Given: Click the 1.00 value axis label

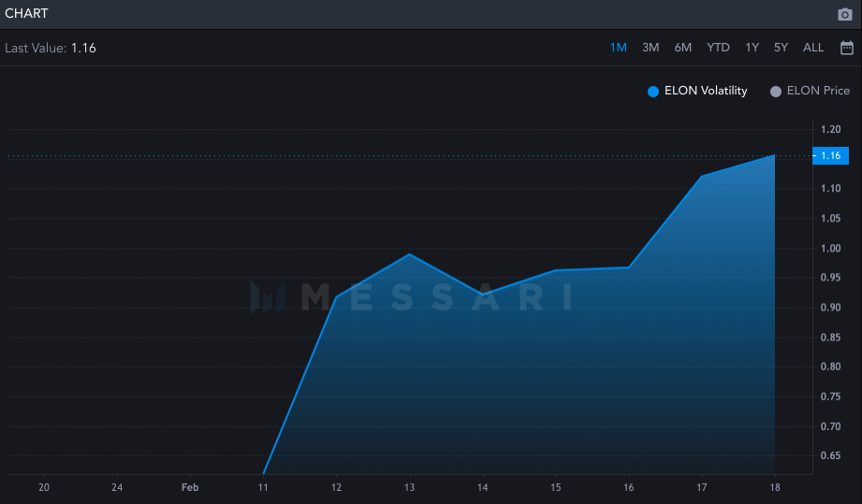Looking at the screenshot, I should pyautogui.click(x=830, y=248).
